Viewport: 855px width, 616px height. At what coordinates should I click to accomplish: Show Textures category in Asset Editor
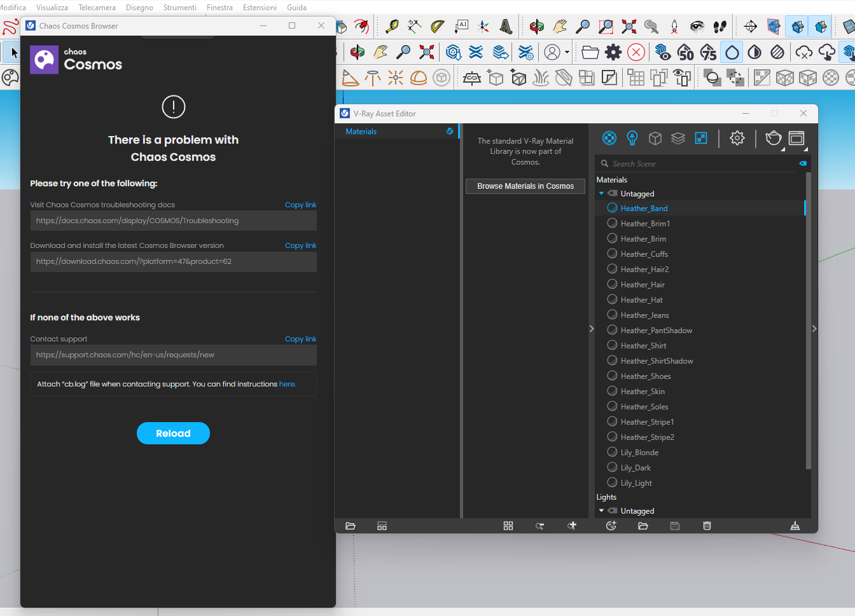[x=701, y=138]
